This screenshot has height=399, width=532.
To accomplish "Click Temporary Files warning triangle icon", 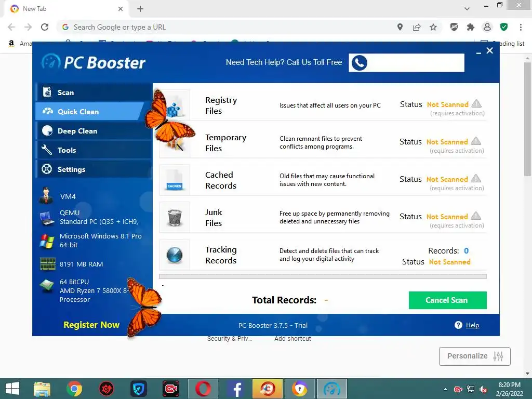I will [x=476, y=141].
